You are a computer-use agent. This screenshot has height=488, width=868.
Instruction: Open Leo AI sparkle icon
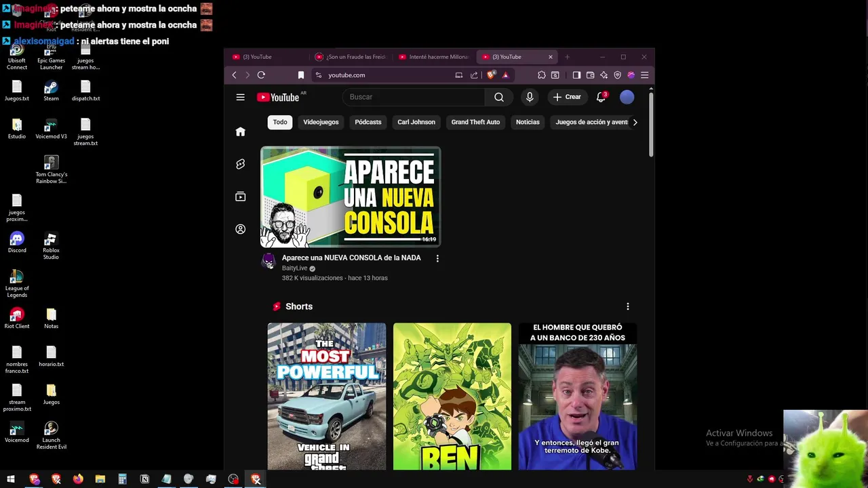(x=604, y=75)
